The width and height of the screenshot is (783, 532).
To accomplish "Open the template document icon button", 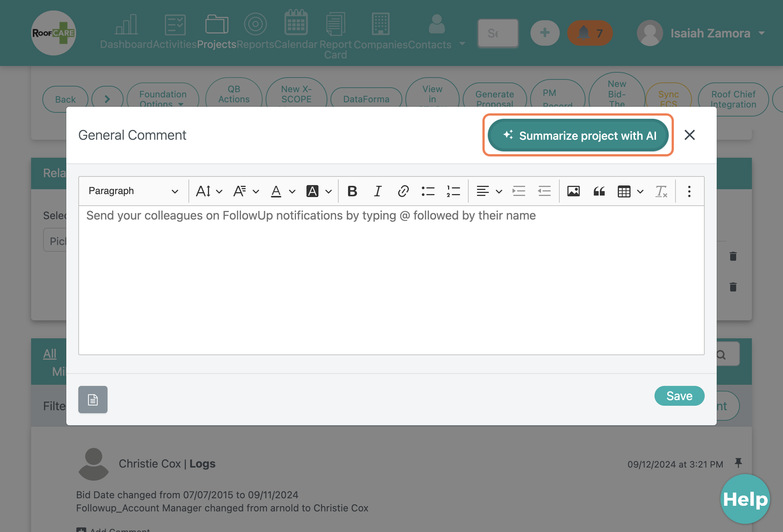I will [x=93, y=399].
